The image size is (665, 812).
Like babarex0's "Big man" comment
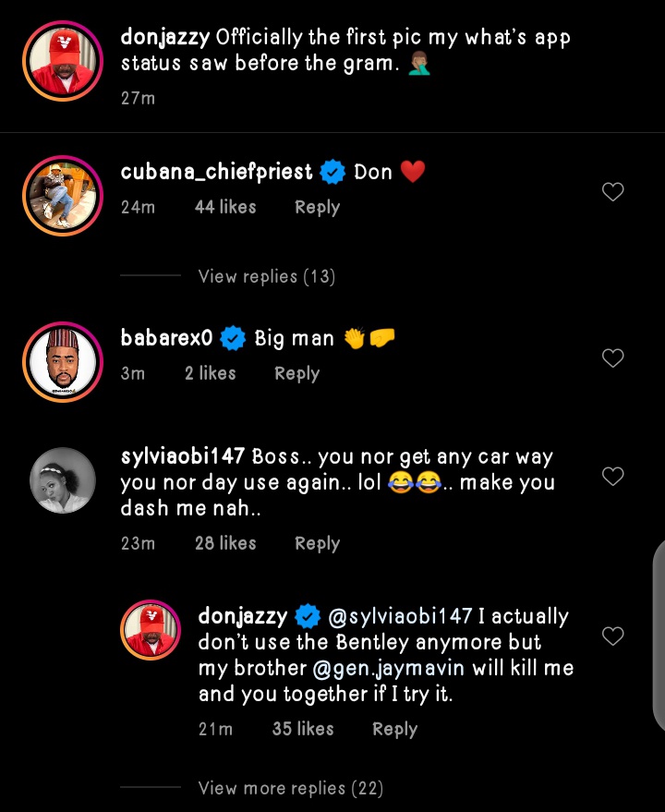[612, 358]
